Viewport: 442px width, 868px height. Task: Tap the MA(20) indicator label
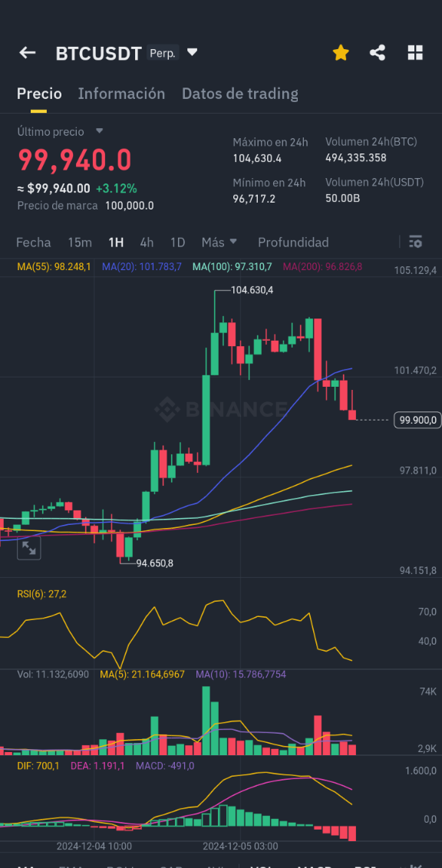pos(142,267)
